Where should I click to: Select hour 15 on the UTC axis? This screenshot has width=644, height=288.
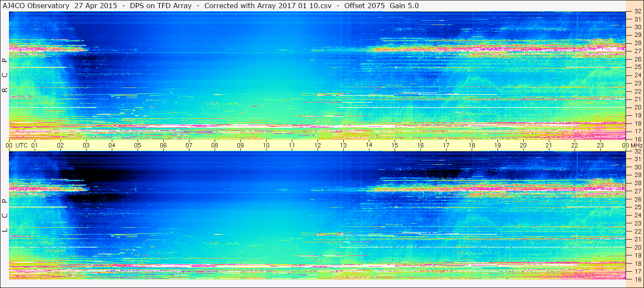coord(395,145)
